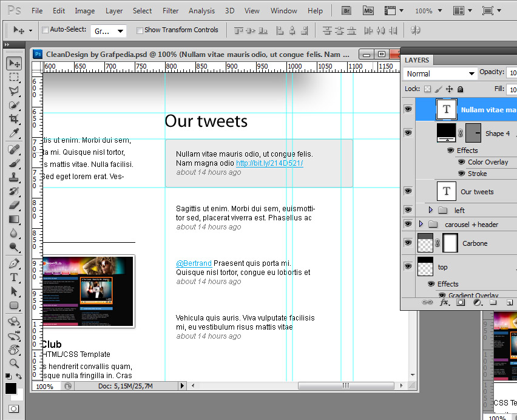
Task: Select the History Brush tool
Action: (x=14, y=191)
